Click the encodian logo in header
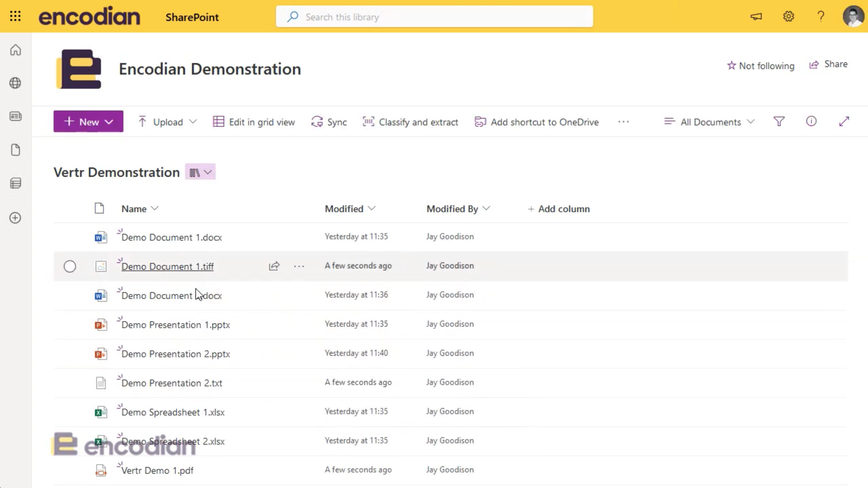The height and width of the screenshot is (488, 868). pyautogui.click(x=90, y=17)
